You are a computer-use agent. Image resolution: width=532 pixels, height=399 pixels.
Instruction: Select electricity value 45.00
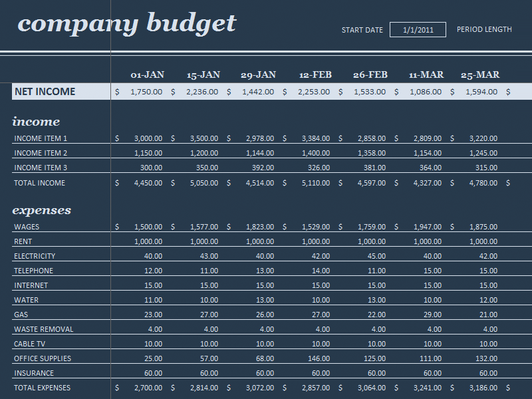tap(376, 256)
